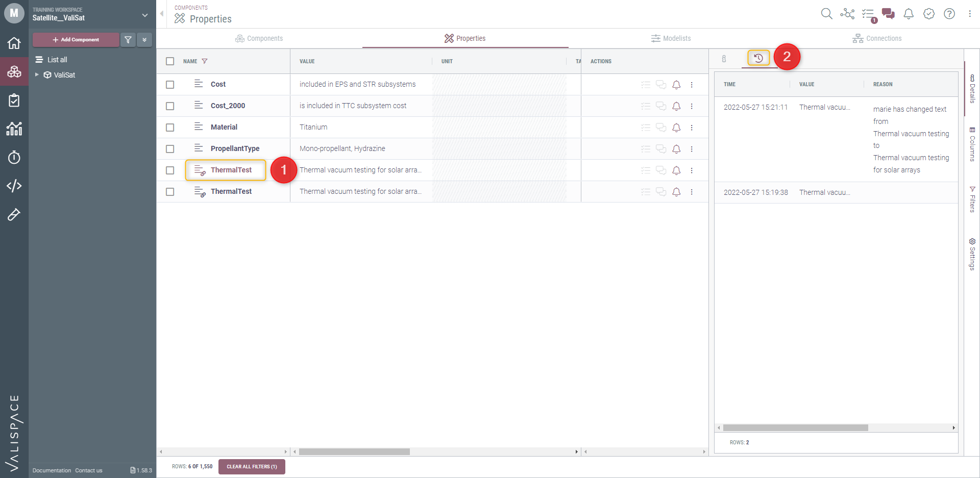The width and height of the screenshot is (980, 478).
Task: Click the filter funnel beside Add Component
Action: click(x=128, y=39)
